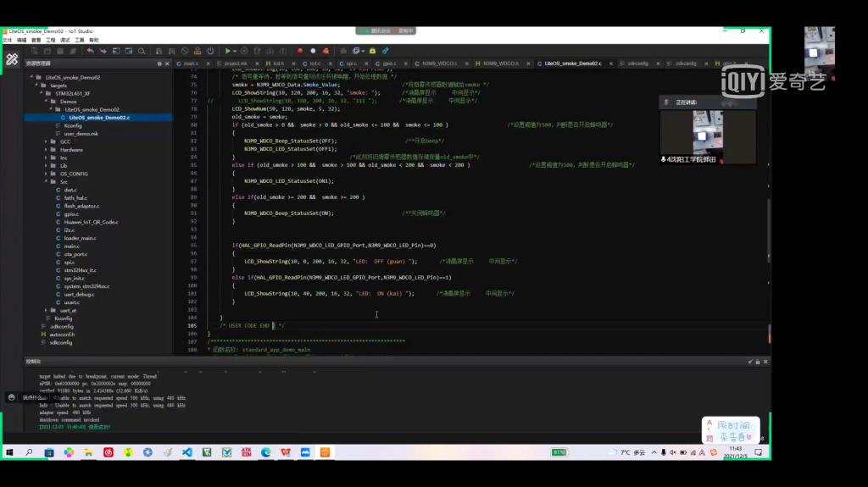Click the magnifier search icon in the toolbar
The image size is (868, 487).
(x=142, y=51)
